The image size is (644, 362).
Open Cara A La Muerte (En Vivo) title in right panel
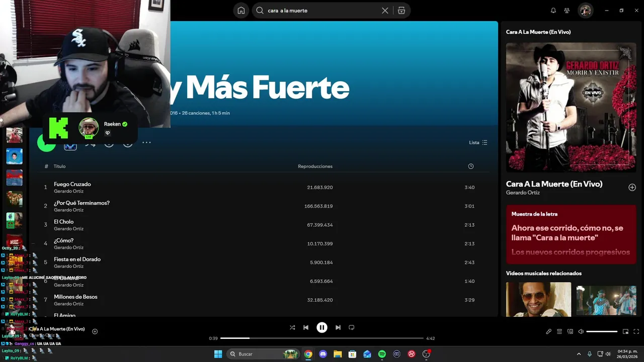(x=554, y=184)
